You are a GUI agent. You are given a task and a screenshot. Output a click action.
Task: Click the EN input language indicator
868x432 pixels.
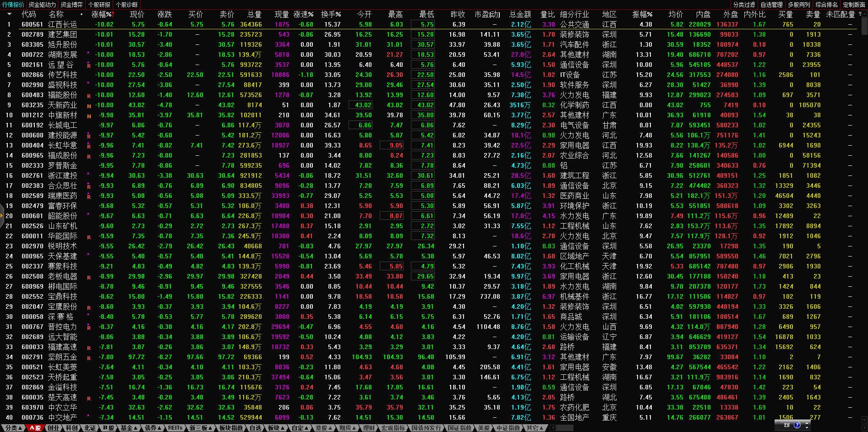(787, 425)
